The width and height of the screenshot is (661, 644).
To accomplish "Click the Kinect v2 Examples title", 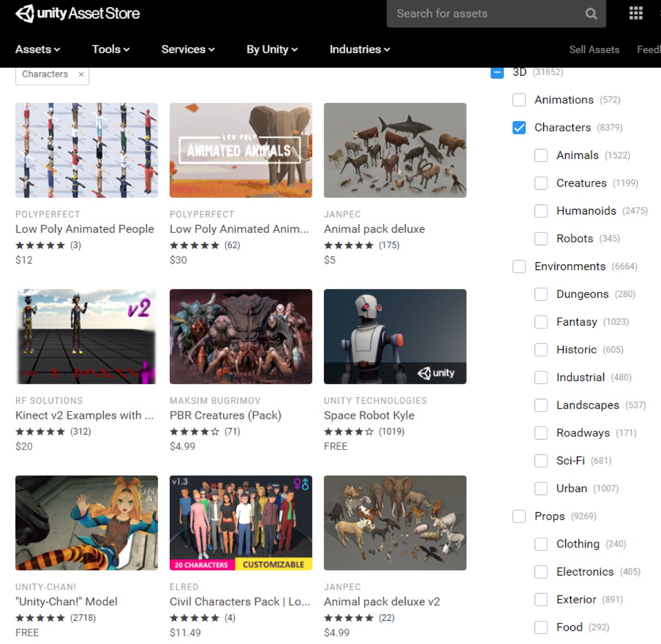I will click(x=84, y=416).
